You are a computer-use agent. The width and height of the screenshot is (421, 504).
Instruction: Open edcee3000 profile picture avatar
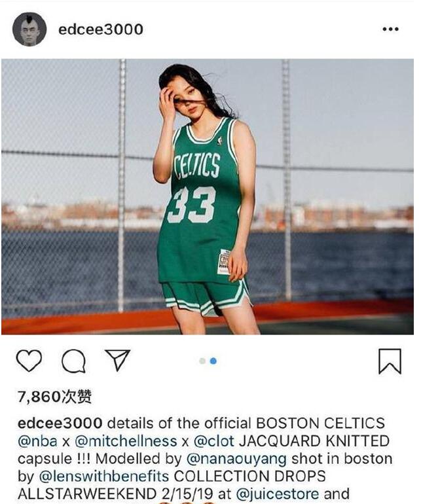pos(29,29)
